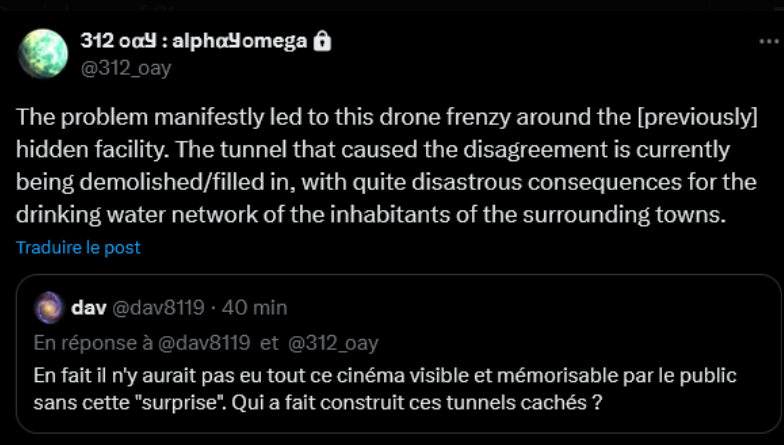Click @312_oay mention in the reply line

333,343
